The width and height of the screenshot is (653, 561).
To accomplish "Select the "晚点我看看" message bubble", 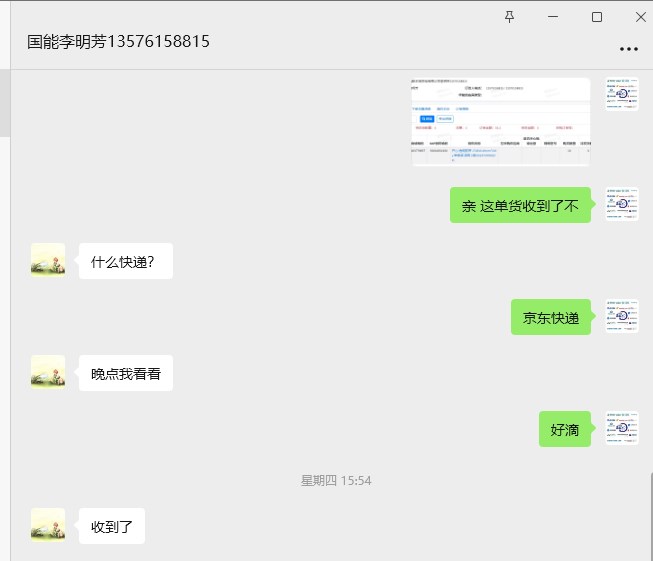I will [125, 374].
